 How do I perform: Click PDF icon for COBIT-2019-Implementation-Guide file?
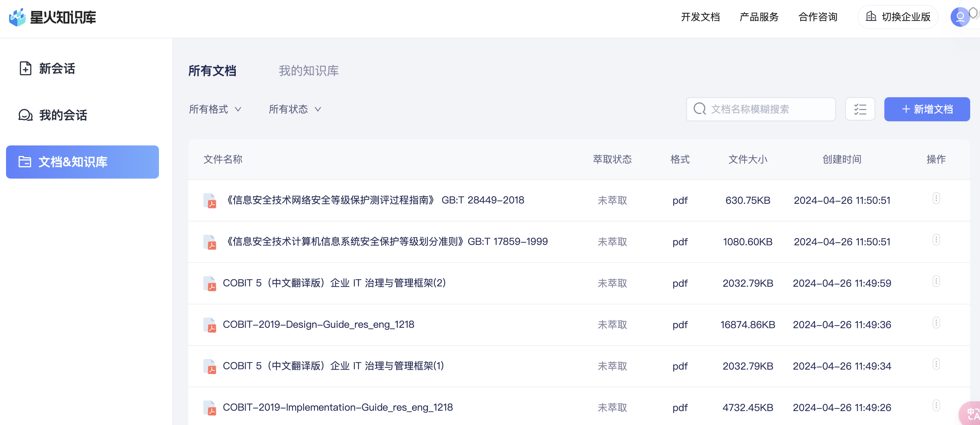pyautogui.click(x=210, y=408)
